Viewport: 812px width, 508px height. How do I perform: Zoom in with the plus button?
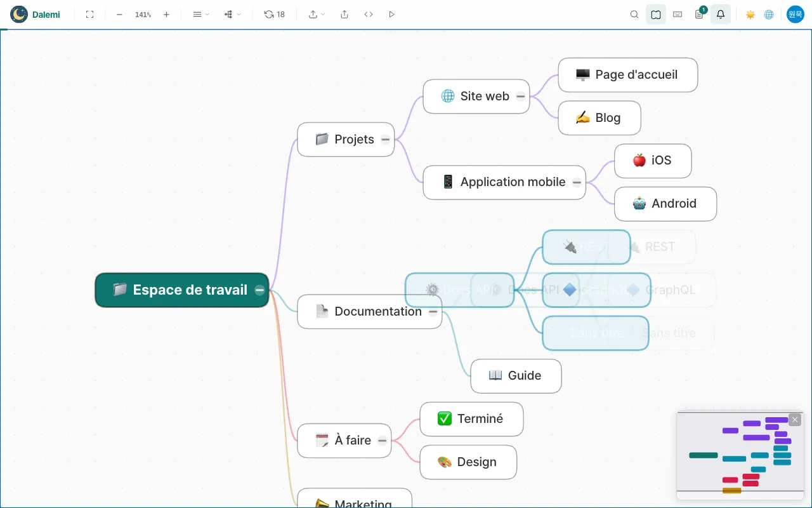click(166, 14)
